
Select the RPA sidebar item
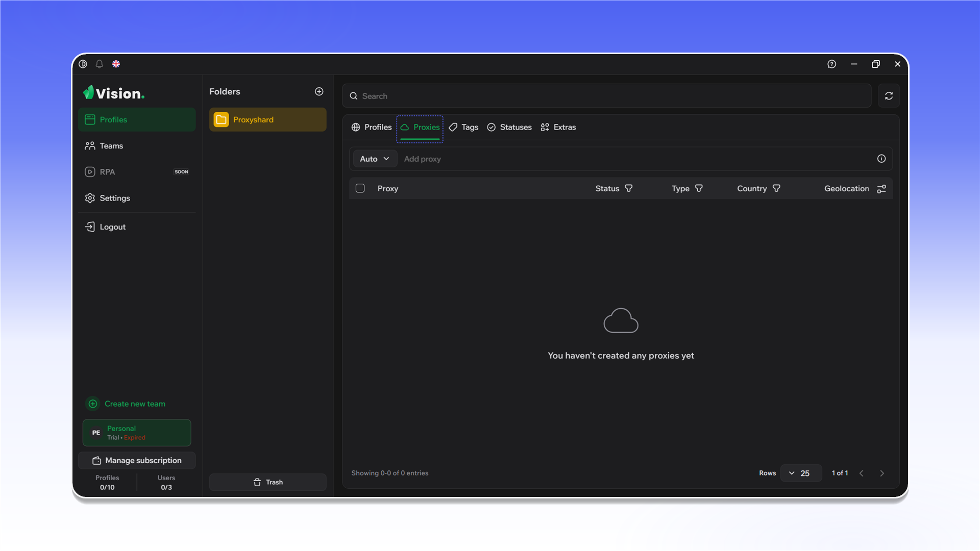(x=137, y=172)
